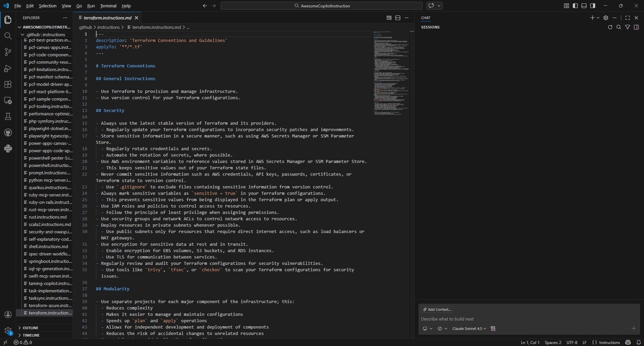The height and width of the screenshot is (346, 644).
Task: Toggle the Primary Side Bar
Action: pyautogui.click(x=575, y=6)
